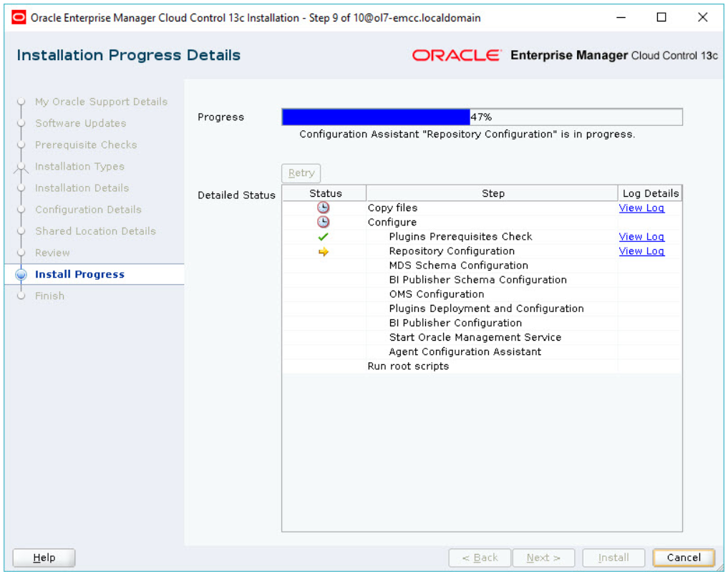Select Configuration Details step
This screenshot has height=574, width=728.
[x=88, y=209]
